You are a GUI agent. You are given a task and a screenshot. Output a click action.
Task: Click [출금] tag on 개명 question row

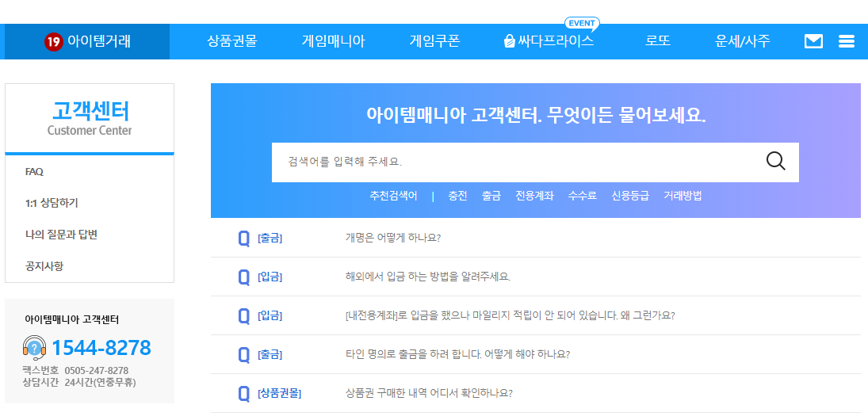pyautogui.click(x=270, y=239)
